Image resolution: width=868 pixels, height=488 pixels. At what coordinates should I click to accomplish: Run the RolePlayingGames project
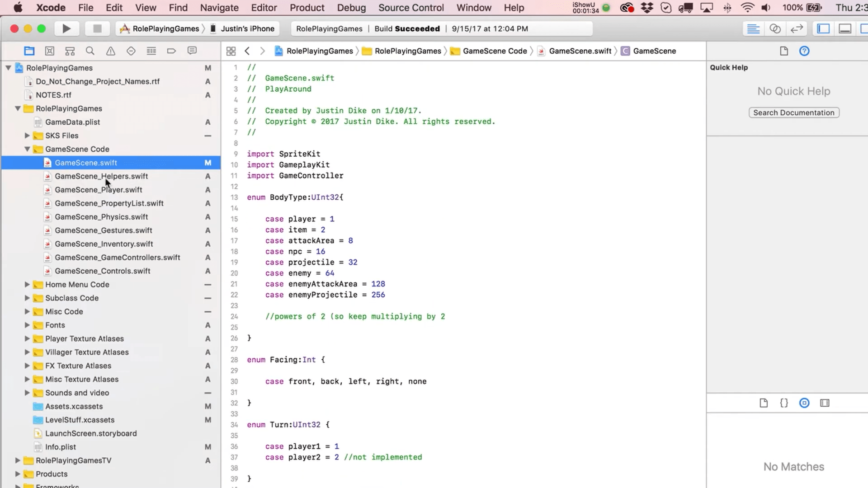(67, 28)
